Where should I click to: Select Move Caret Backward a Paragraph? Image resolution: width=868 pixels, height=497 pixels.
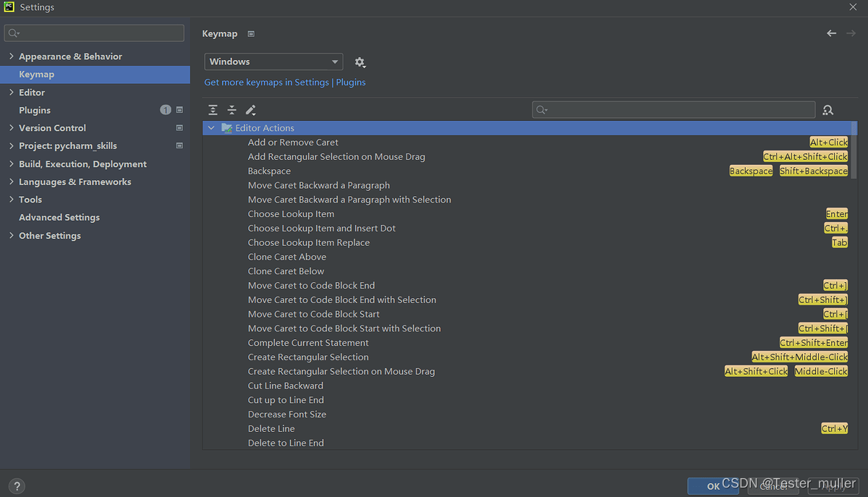tap(319, 185)
